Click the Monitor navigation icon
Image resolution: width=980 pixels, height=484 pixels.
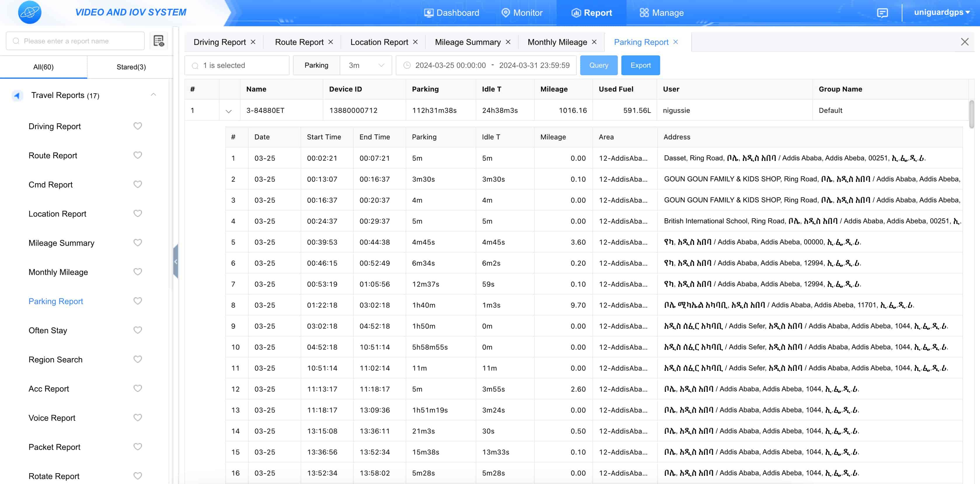pyautogui.click(x=504, y=13)
